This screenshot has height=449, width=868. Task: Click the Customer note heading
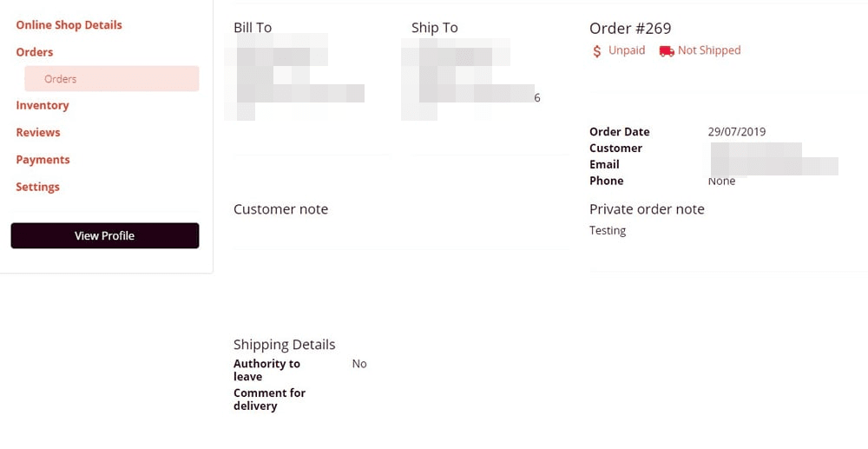point(280,209)
